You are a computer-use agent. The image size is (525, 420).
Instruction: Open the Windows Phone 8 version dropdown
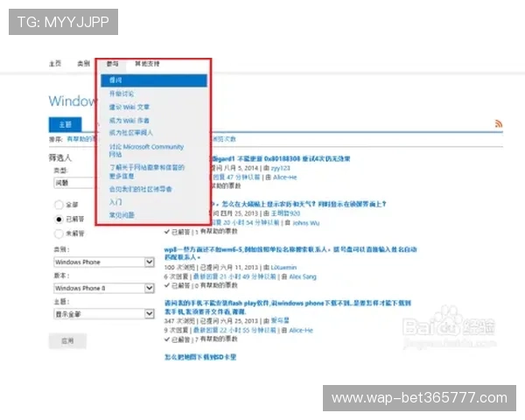coord(104,288)
